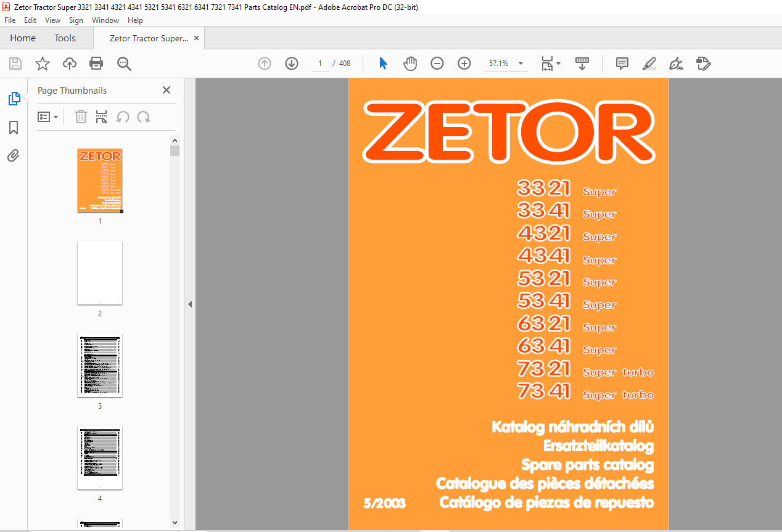Close the Page Thumbnails panel
The image size is (782, 532).
coord(167,90)
